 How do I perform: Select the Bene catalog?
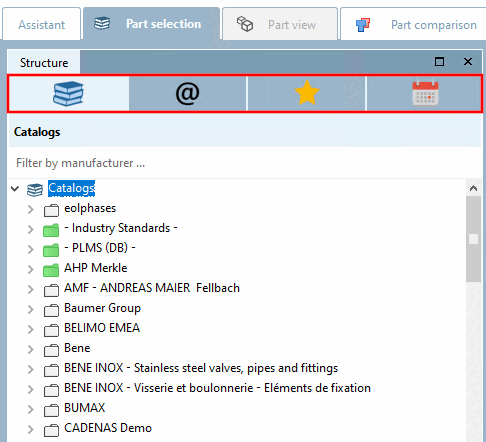click(x=77, y=348)
